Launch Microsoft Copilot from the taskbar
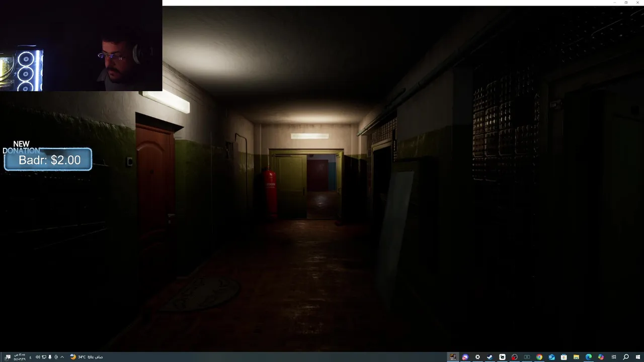The width and height of the screenshot is (644, 362). [x=601, y=357]
